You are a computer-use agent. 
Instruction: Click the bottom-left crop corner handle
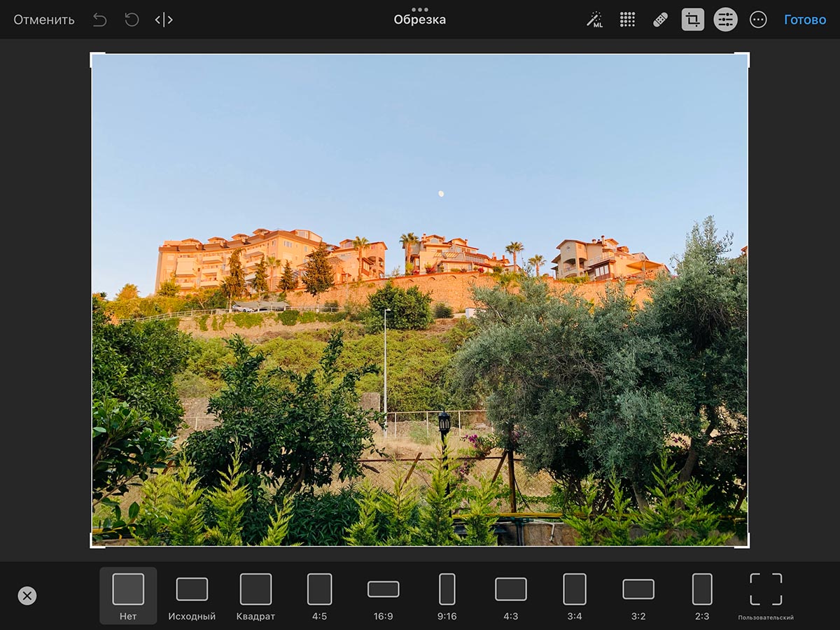(x=97, y=540)
